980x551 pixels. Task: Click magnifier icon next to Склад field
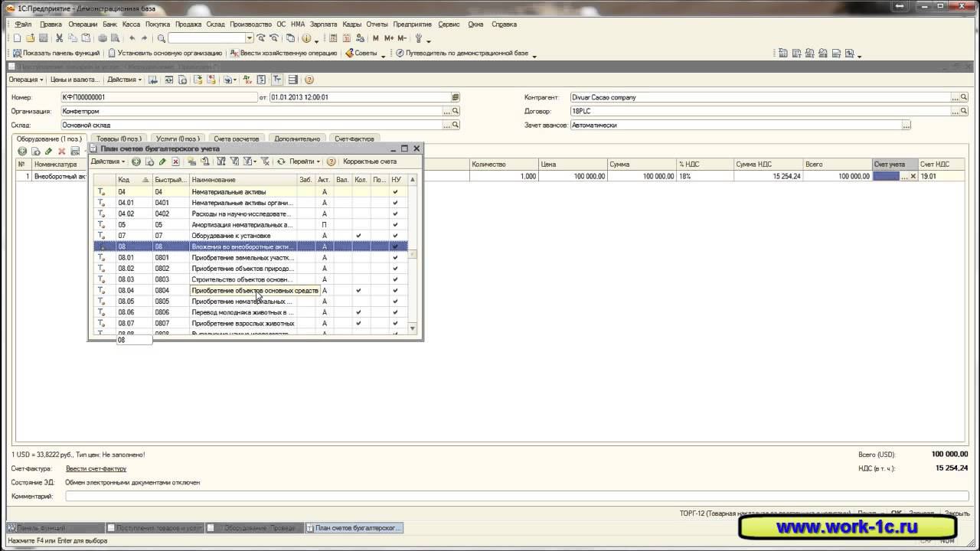click(x=456, y=125)
